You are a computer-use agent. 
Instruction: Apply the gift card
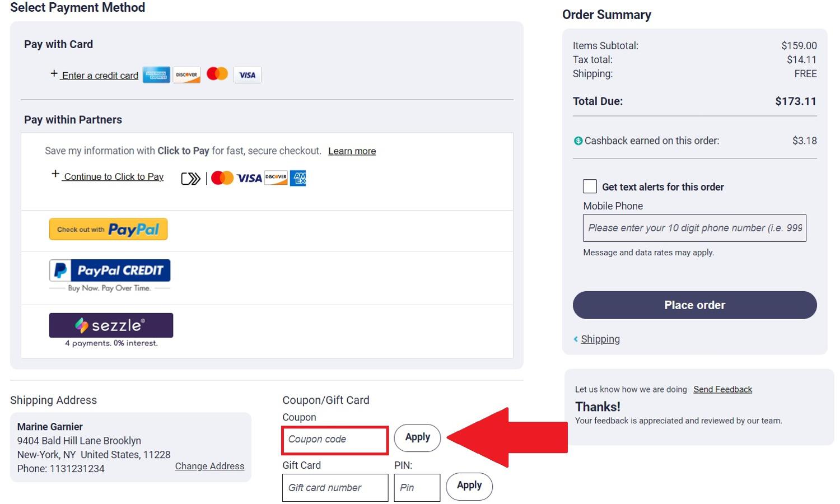[x=469, y=486]
